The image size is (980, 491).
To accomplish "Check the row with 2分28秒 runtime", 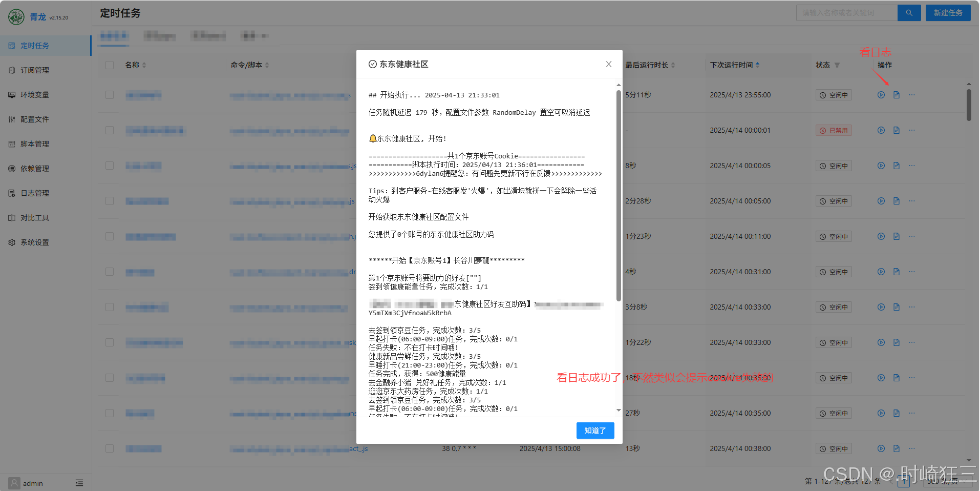I will click(x=110, y=201).
